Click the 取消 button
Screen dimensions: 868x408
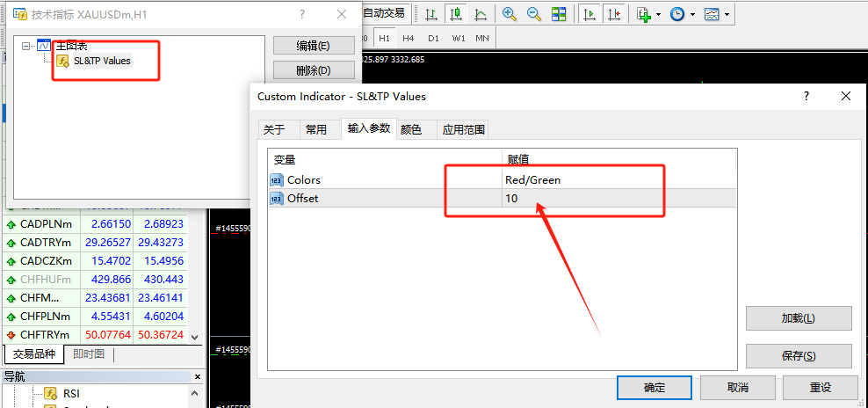tap(737, 388)
